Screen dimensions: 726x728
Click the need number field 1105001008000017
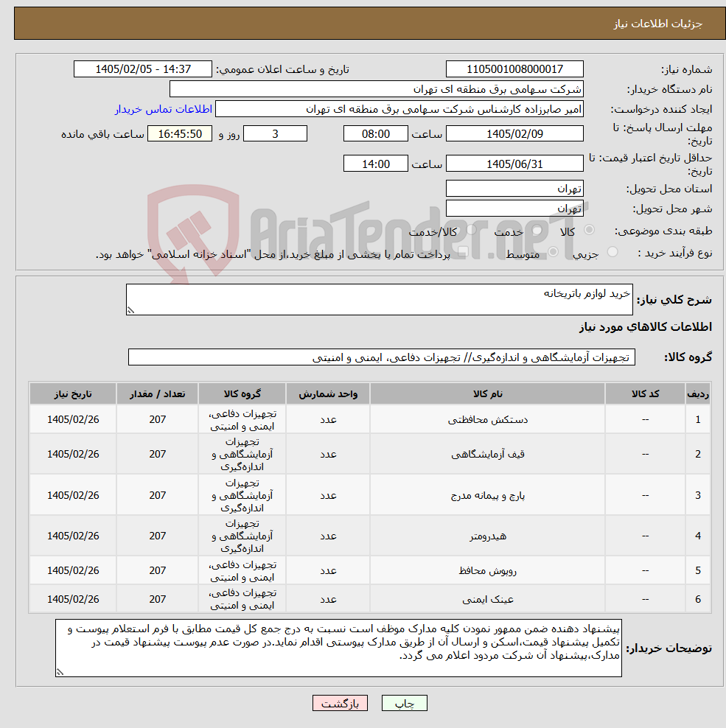(x=514, y=69)
